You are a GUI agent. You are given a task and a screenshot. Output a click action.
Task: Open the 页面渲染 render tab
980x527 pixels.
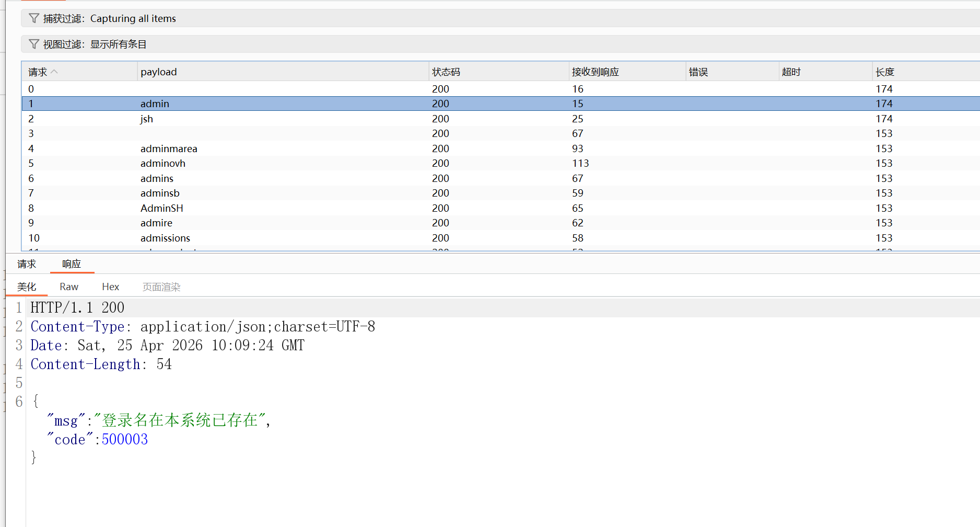[161, 287]
